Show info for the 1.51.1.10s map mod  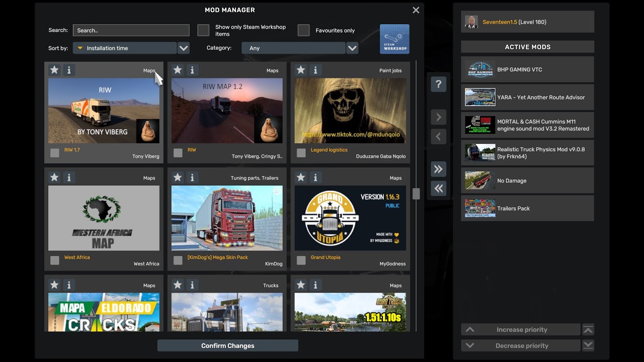(315, 285)
